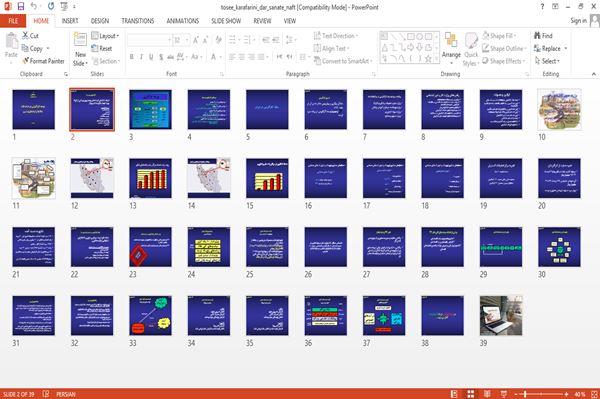600x399 pixels.
Task: Expand the Shape Fill dropdown
Action: coord(499,36)
